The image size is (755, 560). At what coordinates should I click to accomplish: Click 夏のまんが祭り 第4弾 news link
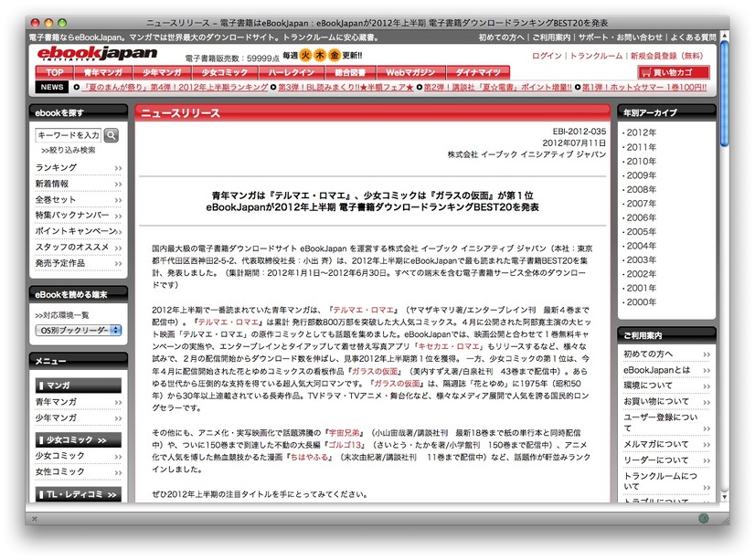(175, 87)
